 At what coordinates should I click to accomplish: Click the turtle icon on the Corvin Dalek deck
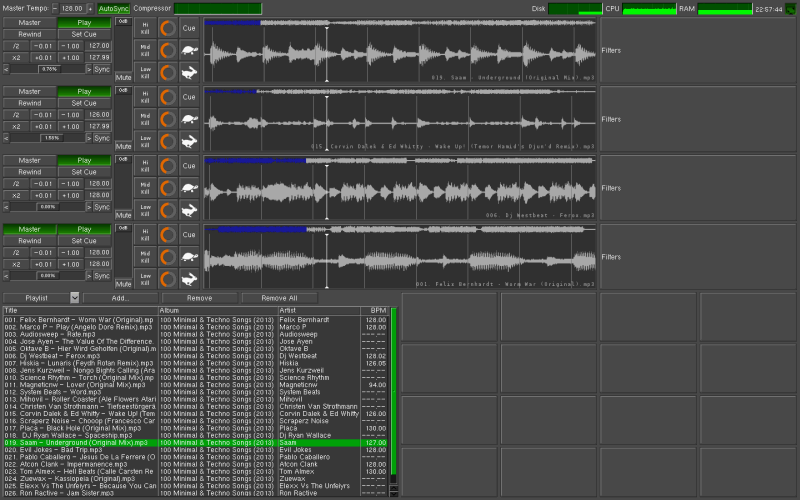click(x=189, y=119)
